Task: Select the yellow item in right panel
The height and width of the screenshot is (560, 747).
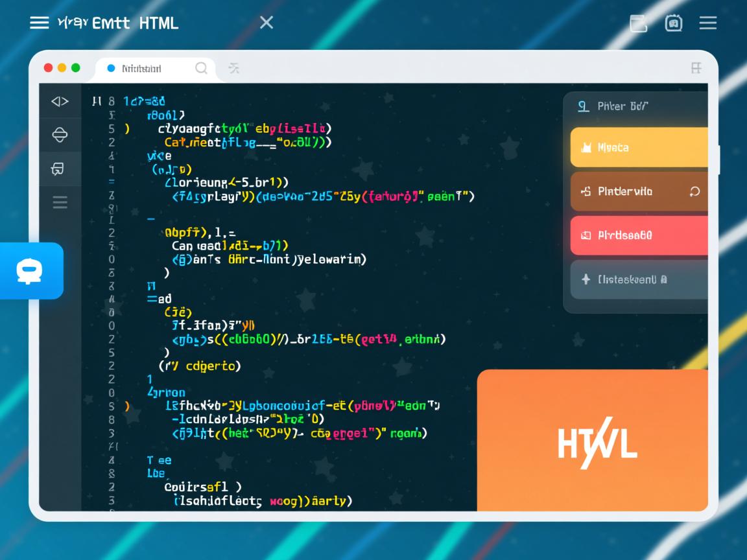Action: (x=639, y=148)
